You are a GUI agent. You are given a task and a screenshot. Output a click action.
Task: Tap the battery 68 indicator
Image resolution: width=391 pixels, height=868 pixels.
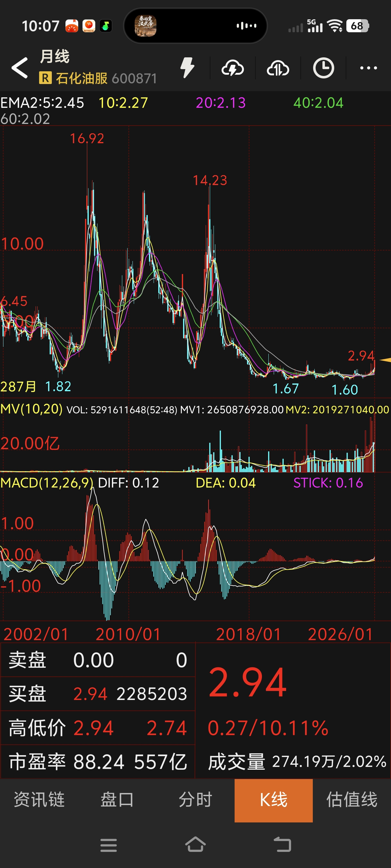357,26
